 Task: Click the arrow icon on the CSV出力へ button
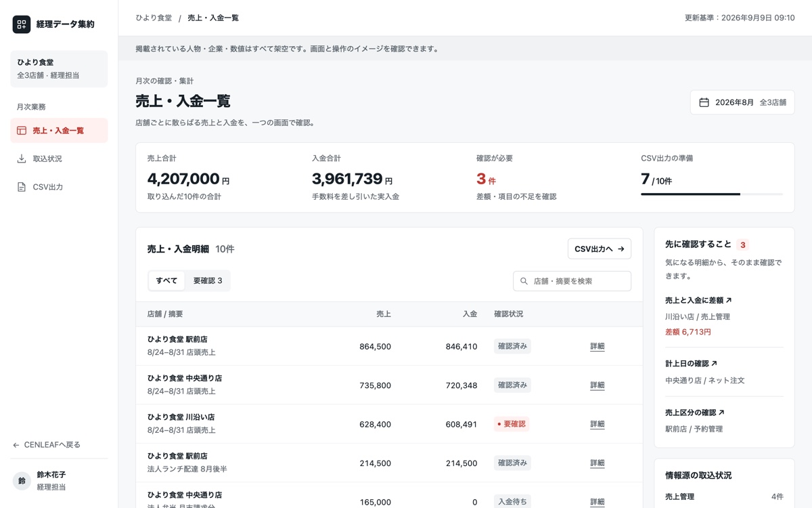pyautogui.click(x=621, y=249)
